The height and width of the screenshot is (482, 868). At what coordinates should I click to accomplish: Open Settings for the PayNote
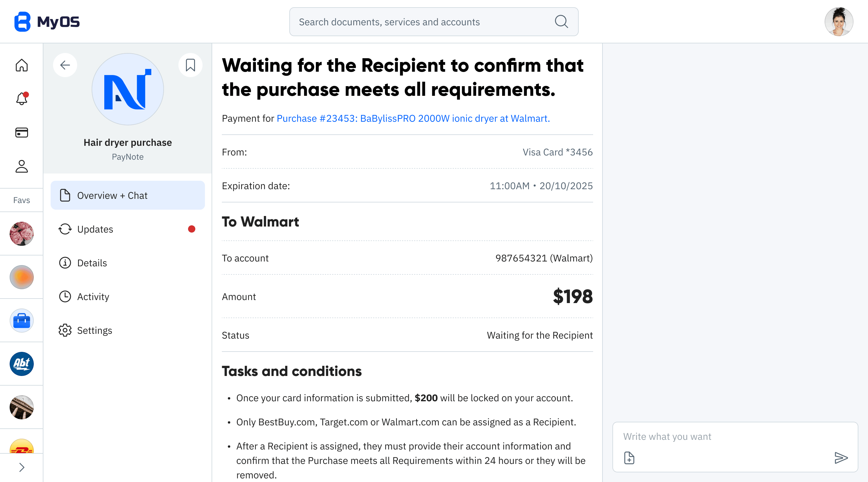pos(95,330)
